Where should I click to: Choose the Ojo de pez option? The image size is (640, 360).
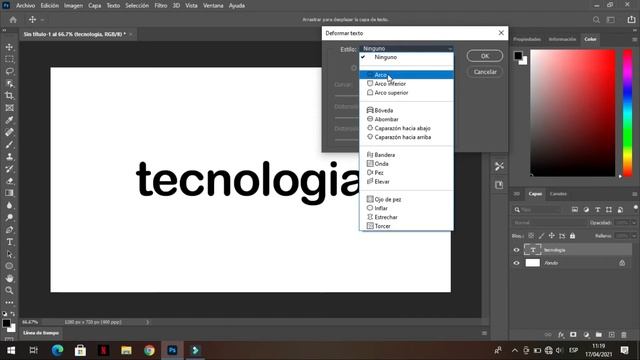[x=407, y=199]
